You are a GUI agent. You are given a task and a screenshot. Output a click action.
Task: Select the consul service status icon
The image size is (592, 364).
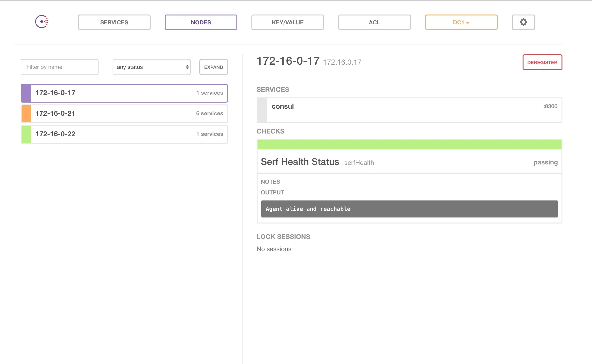coord(262,110)
